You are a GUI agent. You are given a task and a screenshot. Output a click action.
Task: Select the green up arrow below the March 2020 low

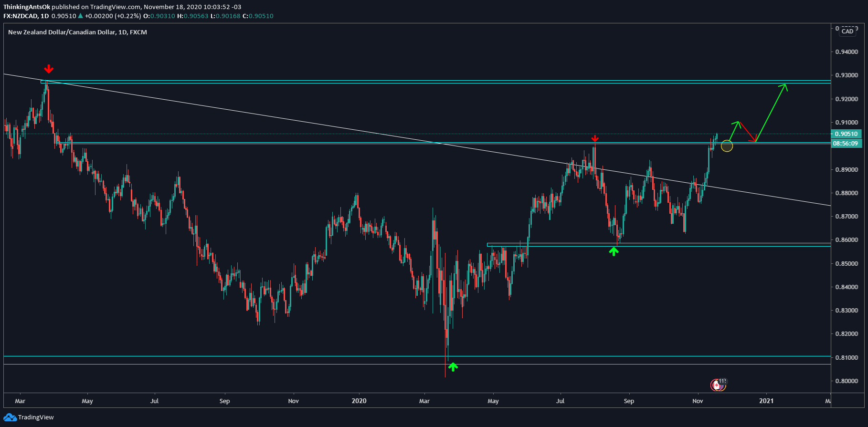[453, 367]
